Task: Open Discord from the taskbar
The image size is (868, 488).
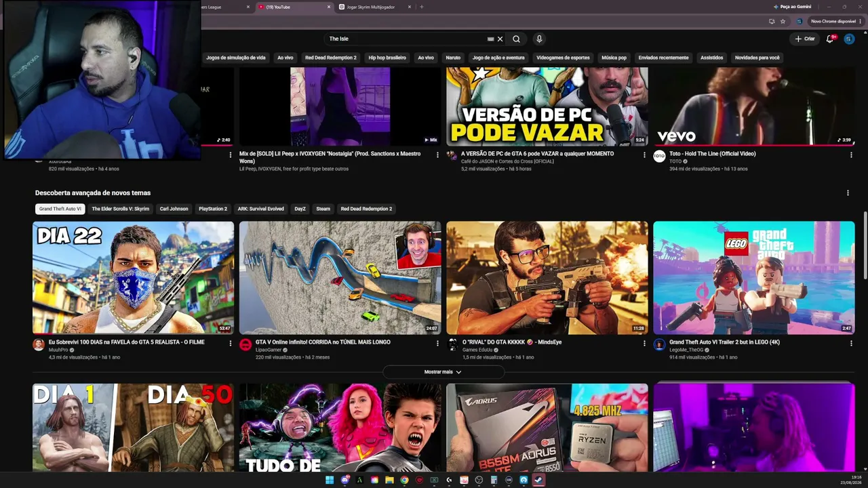Action: tap(345, 481)
